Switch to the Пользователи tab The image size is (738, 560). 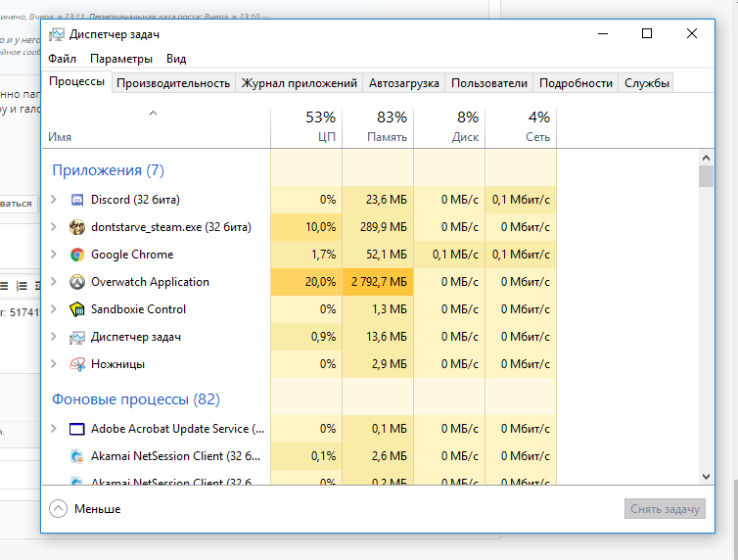[x=489, y=83]
